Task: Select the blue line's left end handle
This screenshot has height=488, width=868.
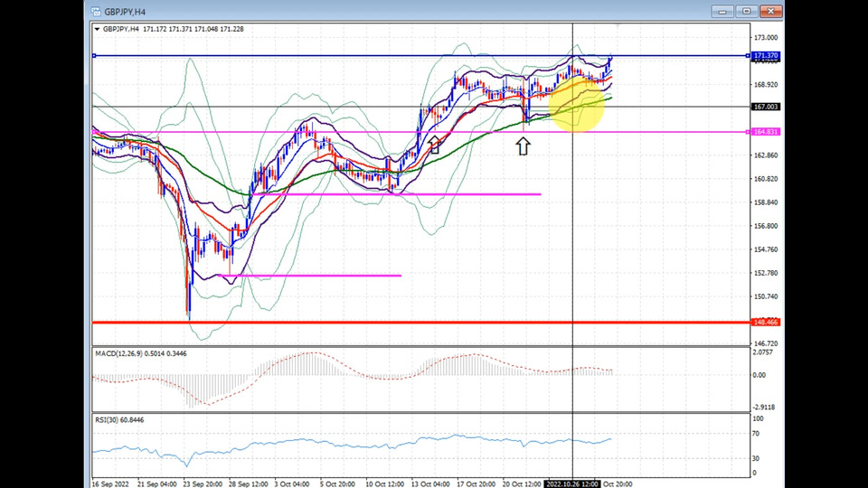Action: tap(94, 55)
